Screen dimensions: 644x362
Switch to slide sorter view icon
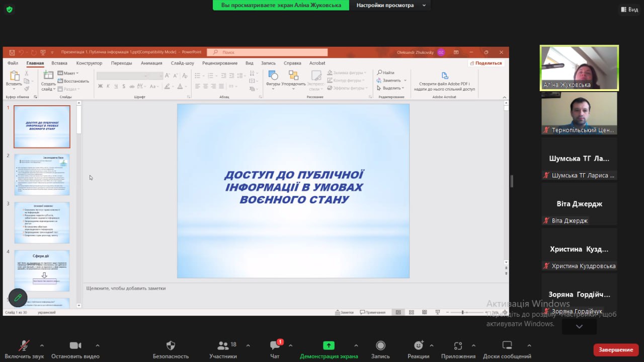[x=412, y=312]
